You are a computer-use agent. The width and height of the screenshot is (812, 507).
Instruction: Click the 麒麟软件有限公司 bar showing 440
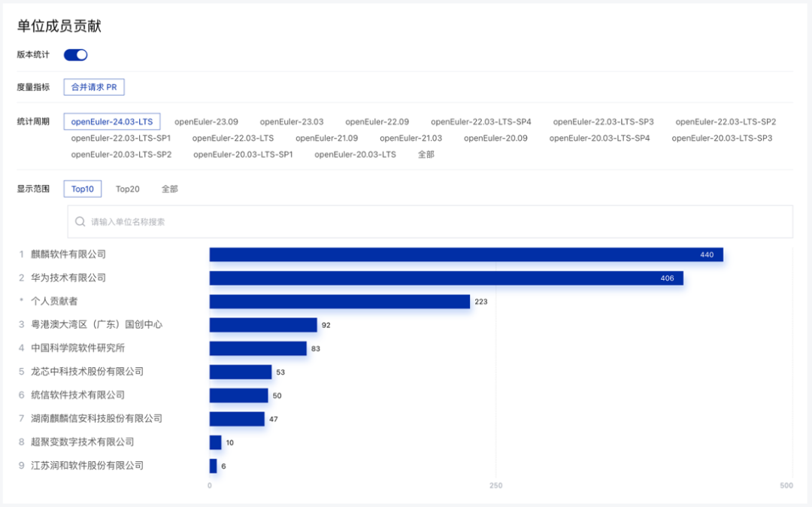[x=466, y=255]
